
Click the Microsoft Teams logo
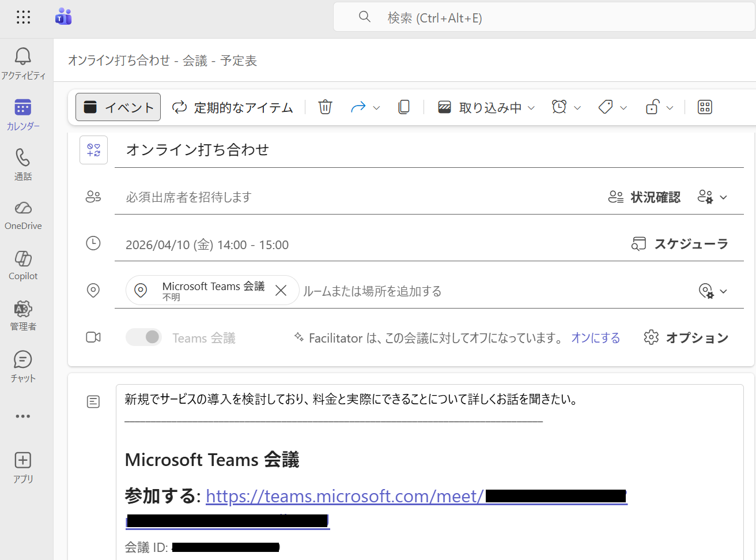(x=63, y=17)
